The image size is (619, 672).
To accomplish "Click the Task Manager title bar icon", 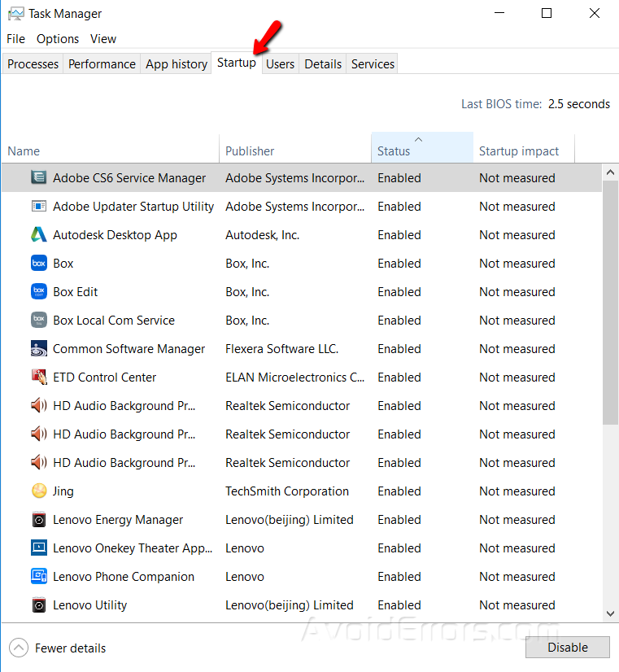I will click(15, 13).
